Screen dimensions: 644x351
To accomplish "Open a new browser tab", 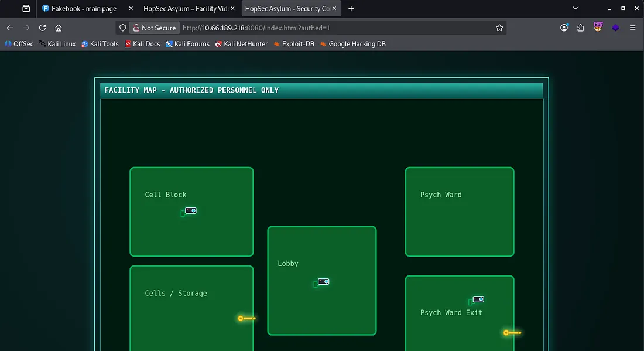I will (351, 9).
